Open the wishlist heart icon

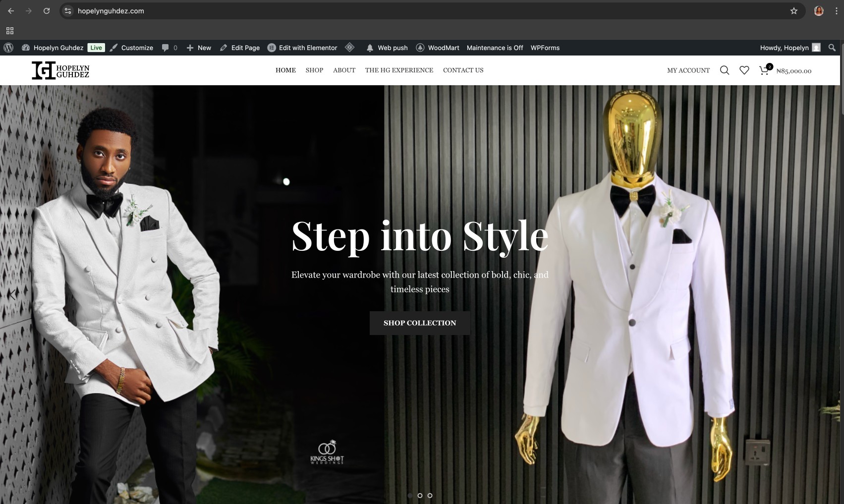(x=744, y=70)
